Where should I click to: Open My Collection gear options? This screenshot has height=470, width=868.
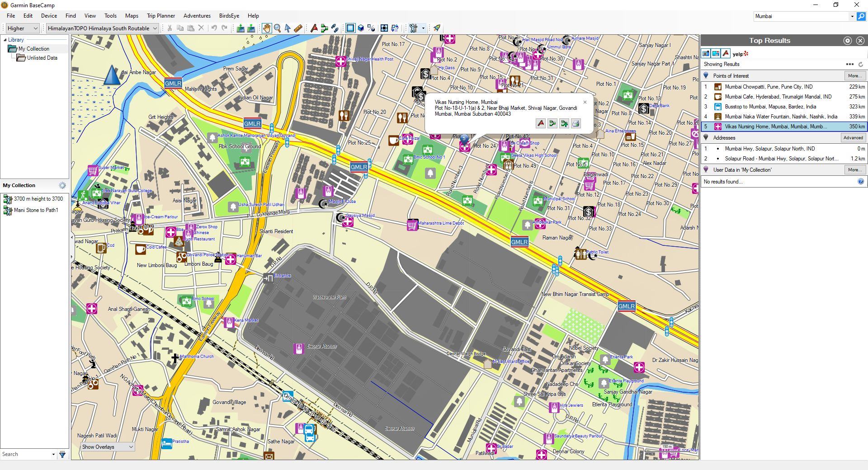pos(62,185)
